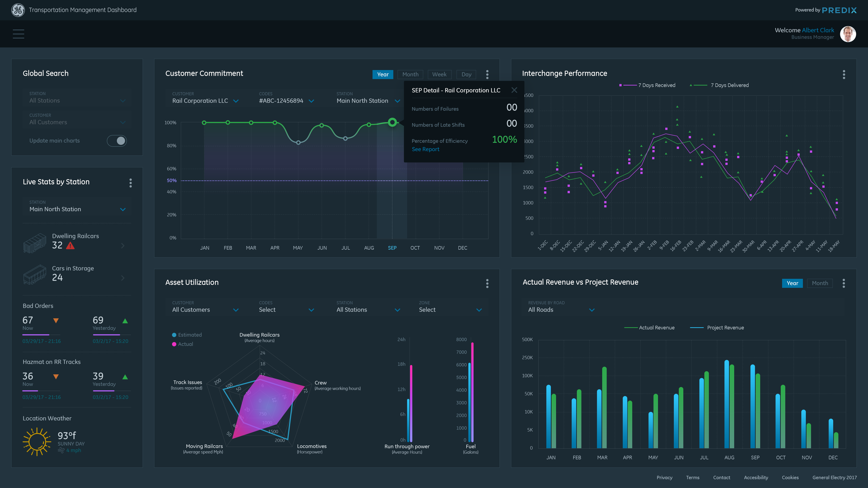Open Customer Commitment customer dropdown Rail Corporation LLC
Screen dimensions: 868x488
pyautogui.click(x=236, y=101)
